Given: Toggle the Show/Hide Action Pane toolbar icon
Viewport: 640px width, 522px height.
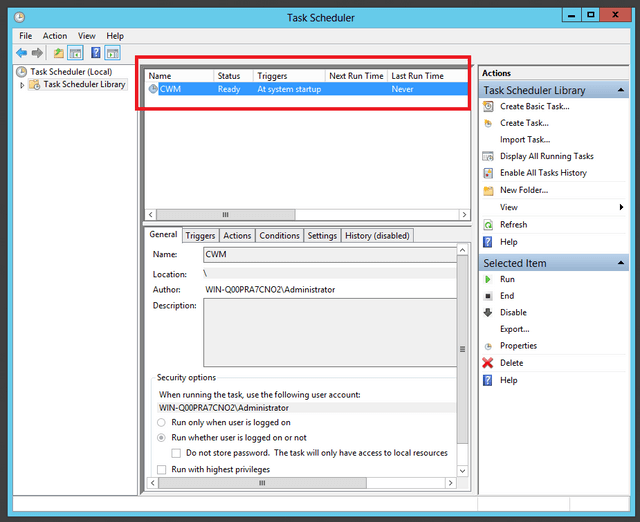Looking at the screenshot, I should pos(112,53).
